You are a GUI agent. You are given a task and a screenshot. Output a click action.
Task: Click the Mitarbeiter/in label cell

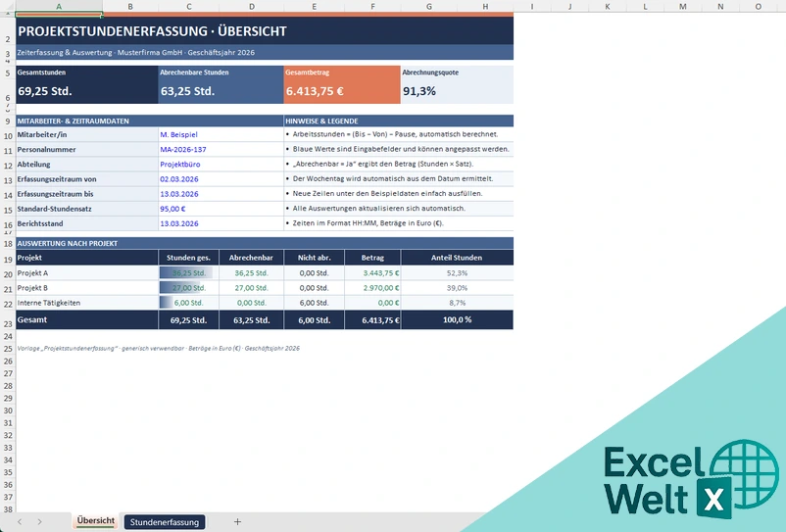click(x=86, y=134)
